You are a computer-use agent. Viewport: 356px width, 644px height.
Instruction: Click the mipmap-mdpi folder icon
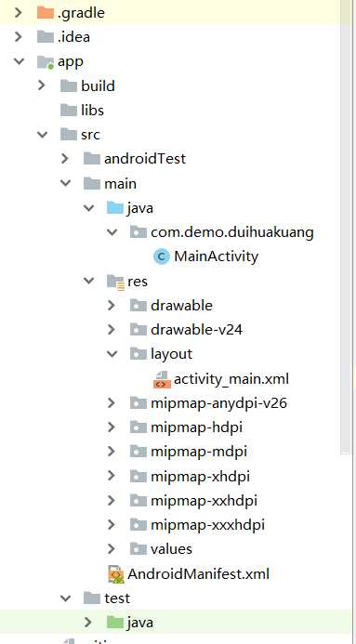[x=138, y=452]
